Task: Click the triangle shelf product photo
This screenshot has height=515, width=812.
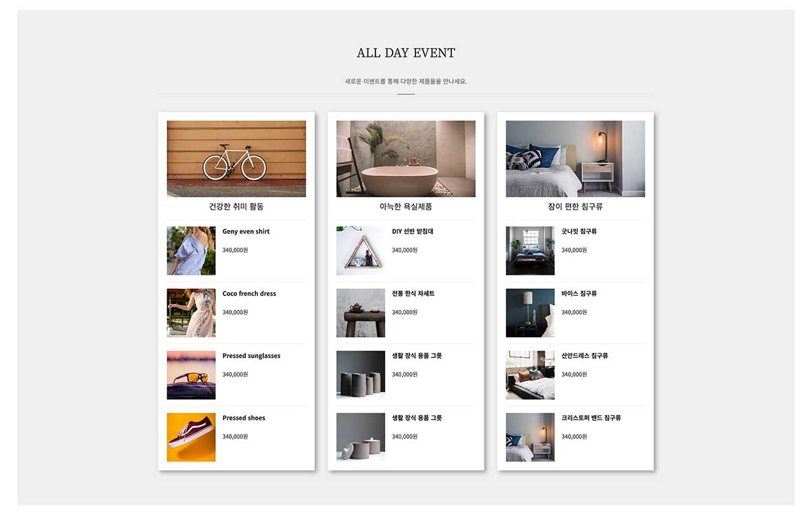Action: click(361, 251)
